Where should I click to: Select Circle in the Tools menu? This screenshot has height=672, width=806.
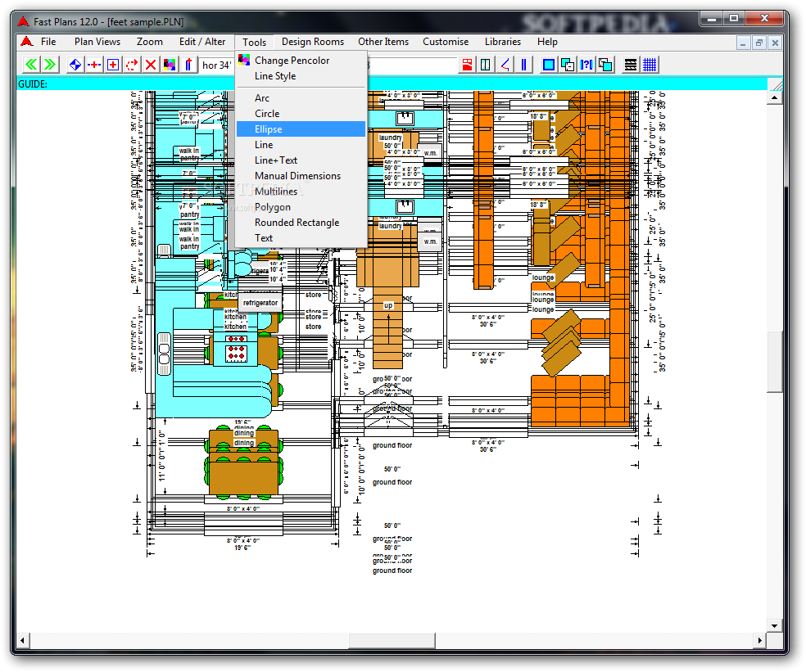pos(301,114)
